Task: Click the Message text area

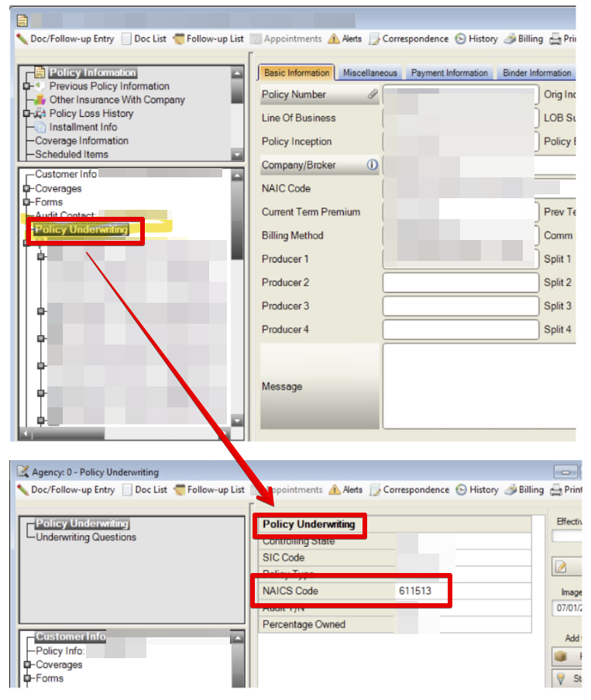Action: click(x=479, y=386)
